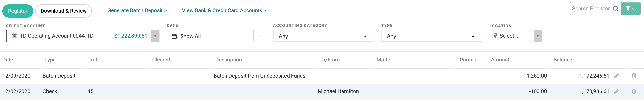Delete the Batch Deposit entry trash icon
Screen dimensions: 644x100
[x=634, y=76]
